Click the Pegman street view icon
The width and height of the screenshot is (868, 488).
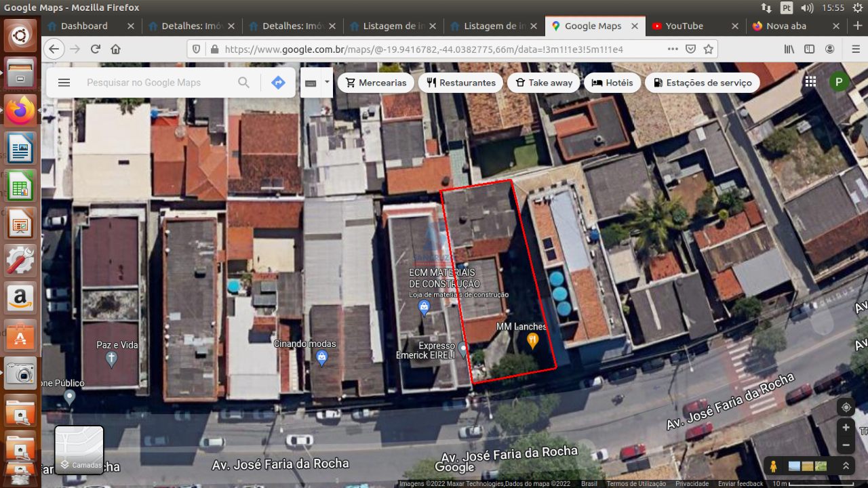pyautogui.click(x=773, y=466)
